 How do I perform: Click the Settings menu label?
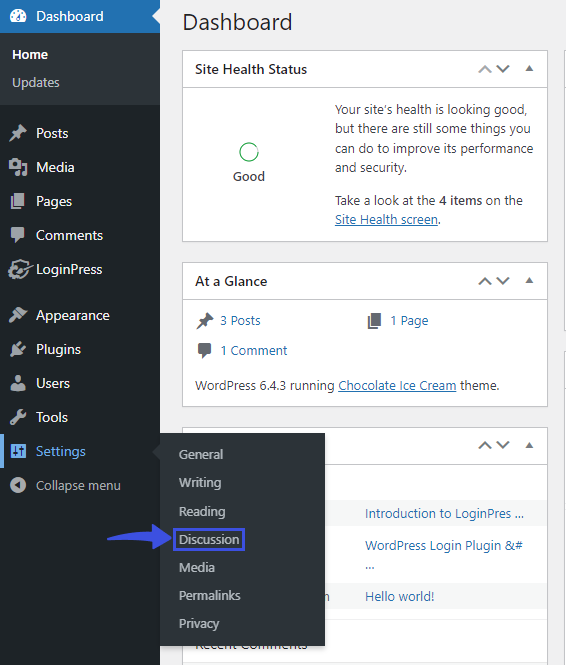pyautogui.click(x=61, y=451)
